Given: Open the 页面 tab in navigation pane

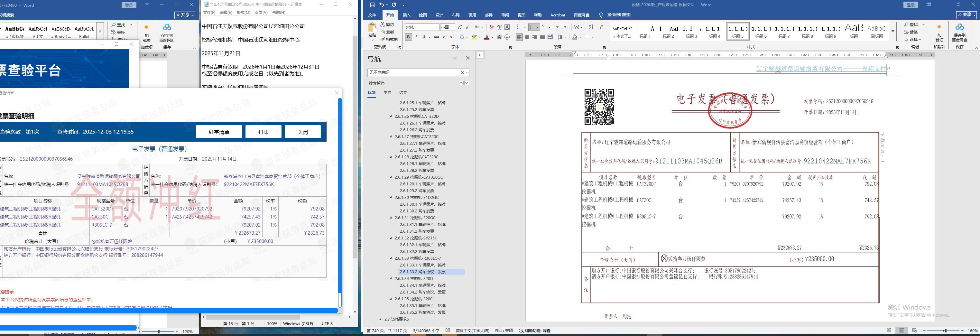Looking at the screenshot, I should click(x=387, y=92).
